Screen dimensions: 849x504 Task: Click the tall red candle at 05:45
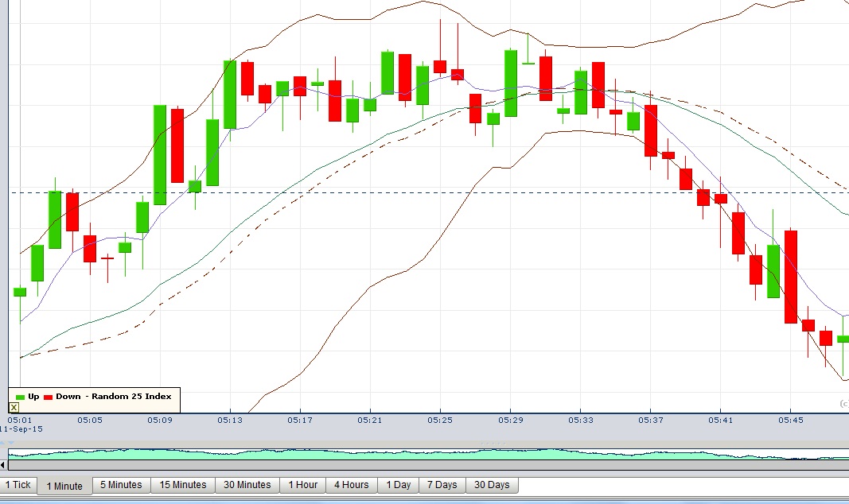pyautogui.click(x=791, y=277)
